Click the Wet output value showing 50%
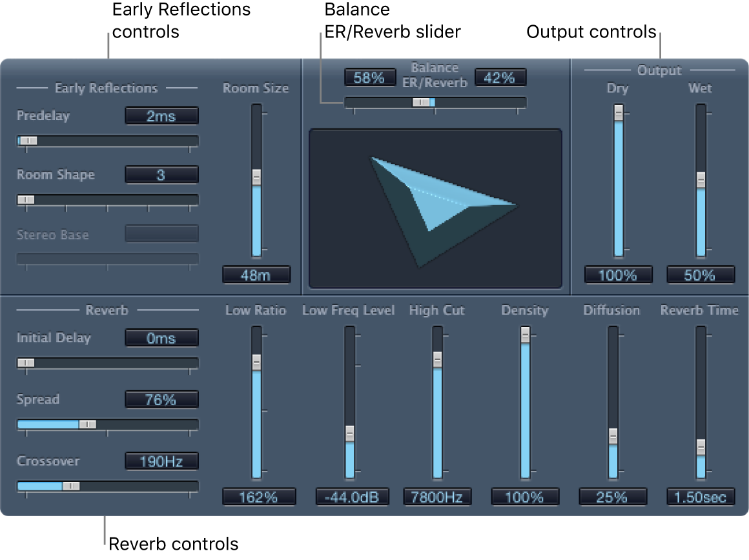The height and width of the screenshot is (560, 749). tap(700, 274)
